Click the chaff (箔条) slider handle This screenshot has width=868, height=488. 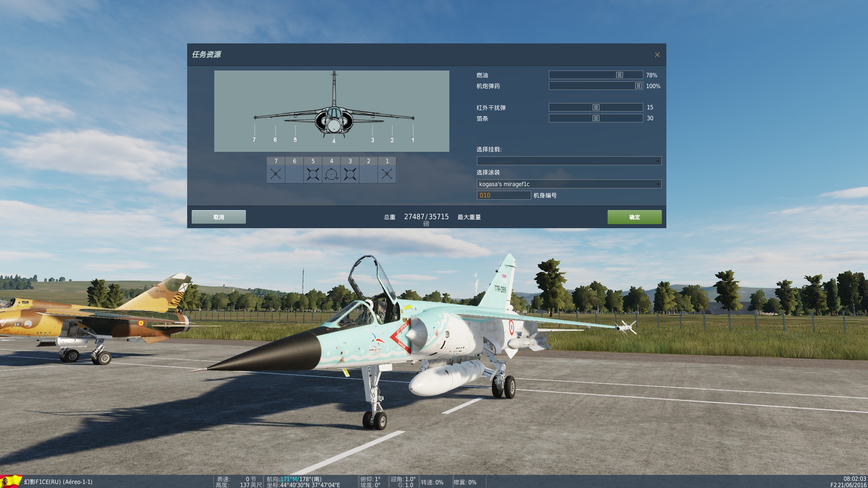click(596, 118)
